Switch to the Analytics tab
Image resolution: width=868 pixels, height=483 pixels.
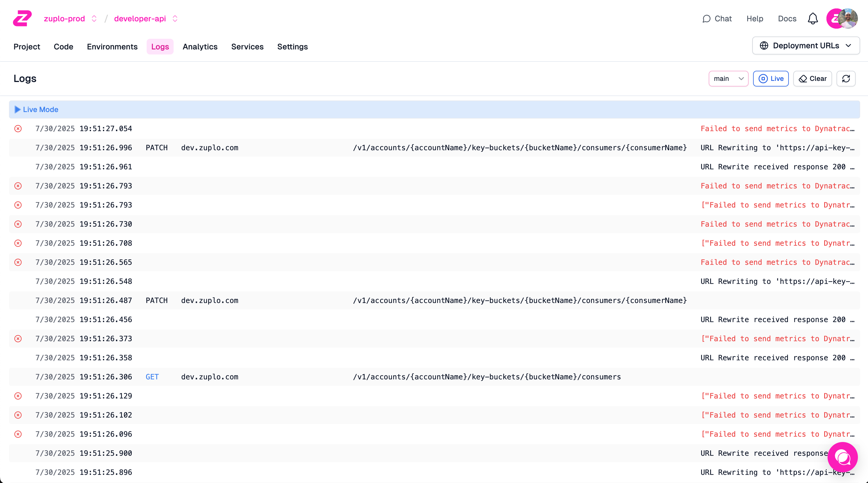tap(200, 47)
